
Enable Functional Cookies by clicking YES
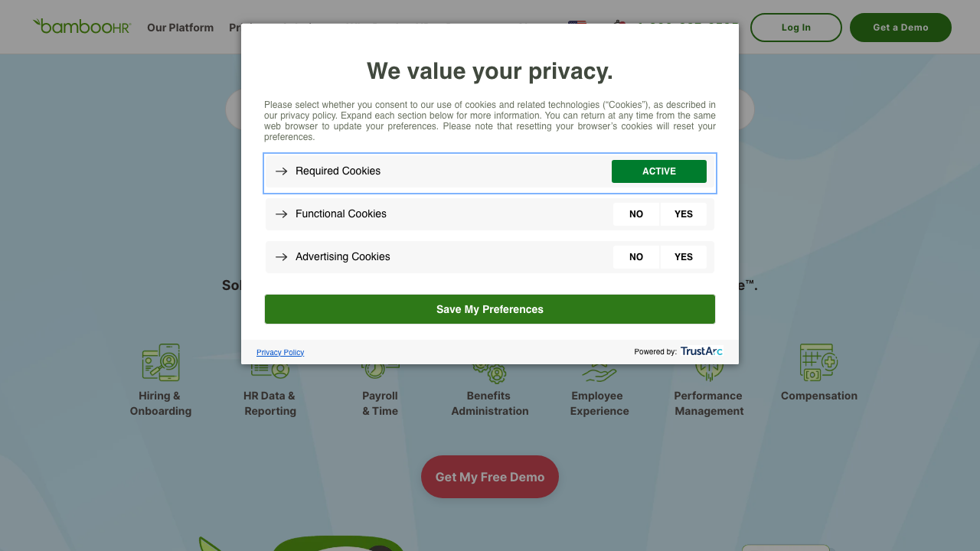pyautogui.click(x=683, y=214)
